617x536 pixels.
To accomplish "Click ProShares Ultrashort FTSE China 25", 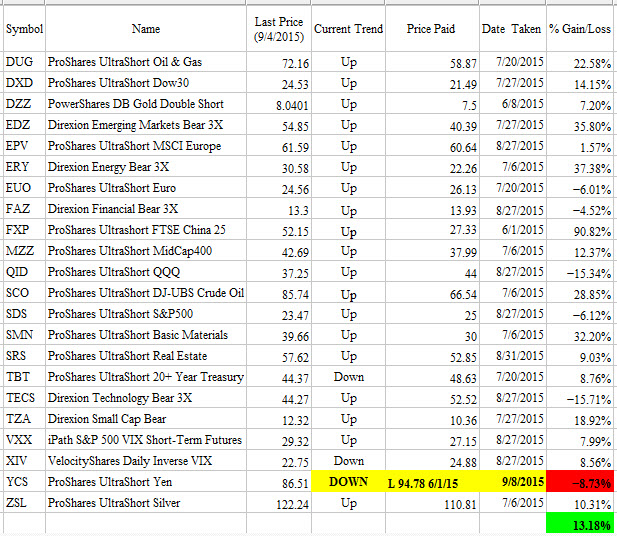I will [146, 229].
